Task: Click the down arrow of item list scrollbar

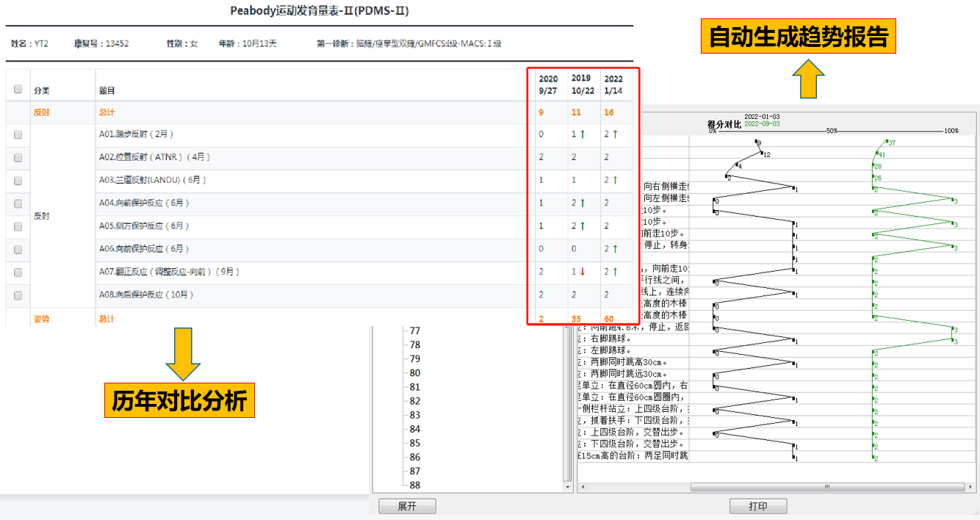Action: [x=566, y=486]
